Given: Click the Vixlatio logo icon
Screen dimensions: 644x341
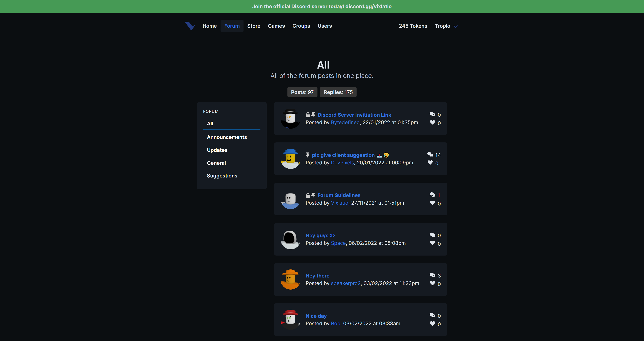Looking at the screenshot, I should tap(190, 26).
